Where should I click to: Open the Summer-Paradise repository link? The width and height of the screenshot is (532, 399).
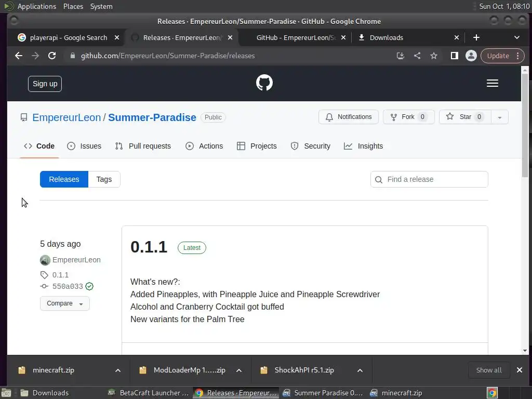pyautogui.click(x=152, y=117)
